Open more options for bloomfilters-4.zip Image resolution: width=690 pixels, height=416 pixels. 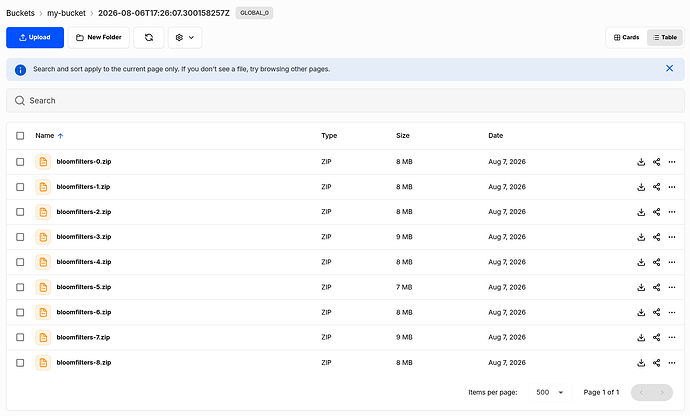(672, 262)
